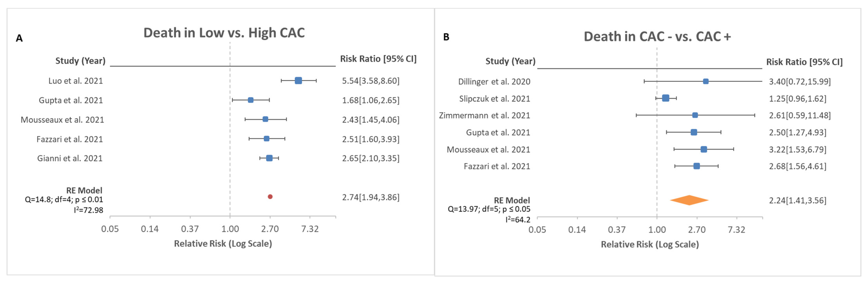Click the Slipczuk et al. 2021 study label

coord(494,99)
